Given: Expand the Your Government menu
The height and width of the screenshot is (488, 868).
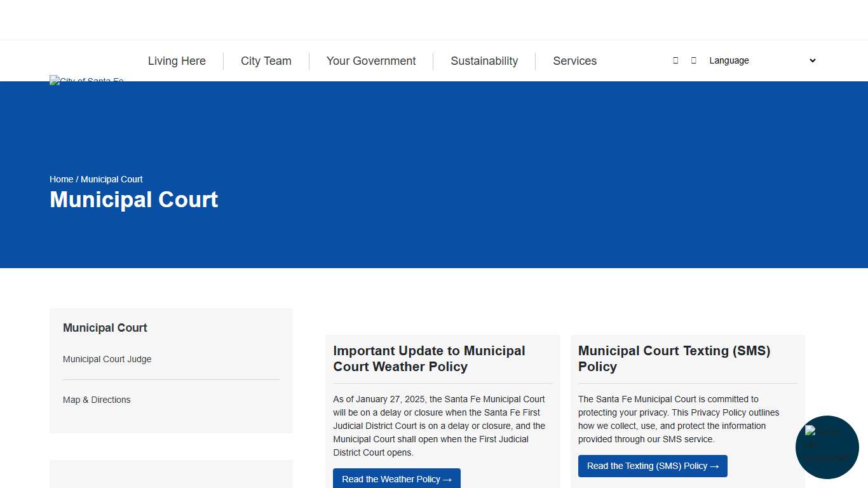Looking at the screenshot, I should pyautogui.click(x=370, y=60).
